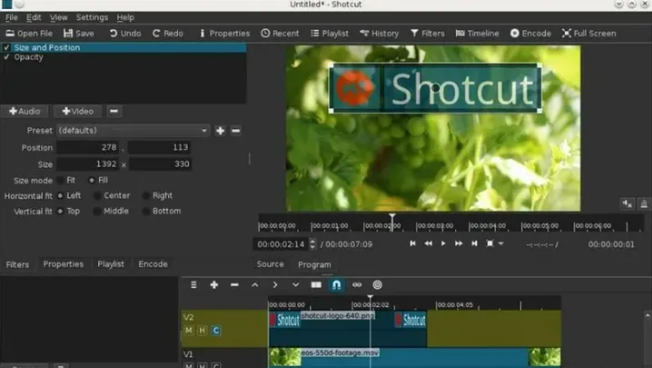The height and width of the screenshot is (368, 652).
Task: Open the Settings menu
Action: [92, 17]
